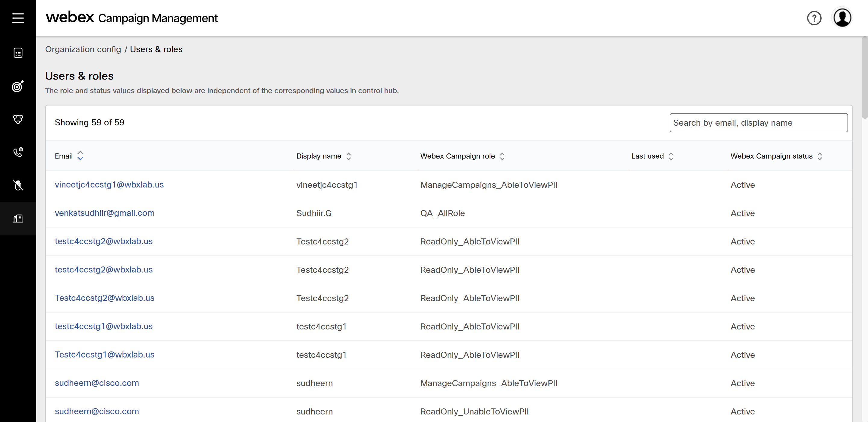Viewport: 868px width, 422px height.
Task: Click the QA_AllRole role cell
Action: click(x=442, y=213)
